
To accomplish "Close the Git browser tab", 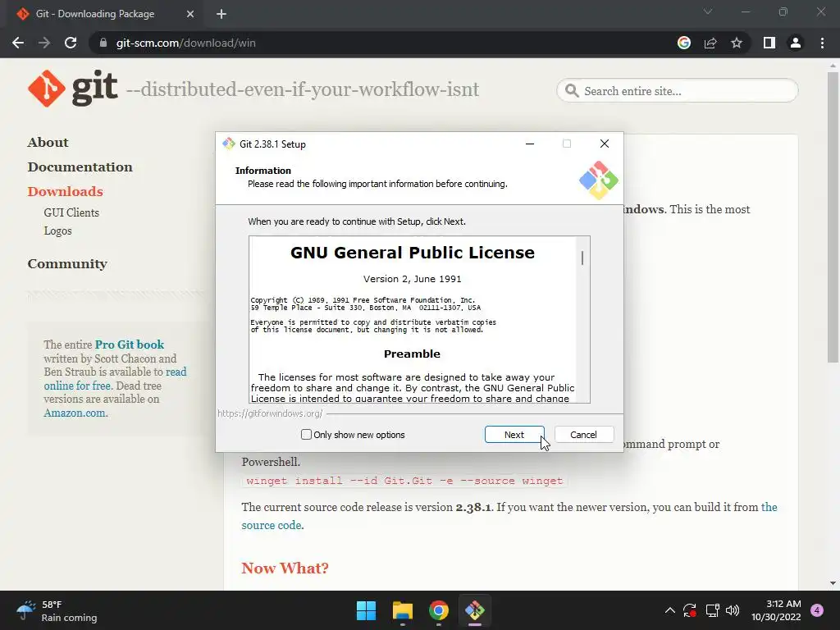I will coord(190,14).
